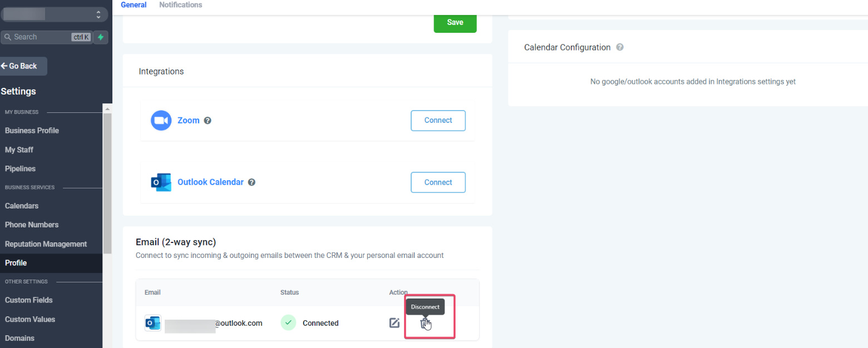Click the @outlook.com email address
The image size is (868, 348).
(214, 323)
